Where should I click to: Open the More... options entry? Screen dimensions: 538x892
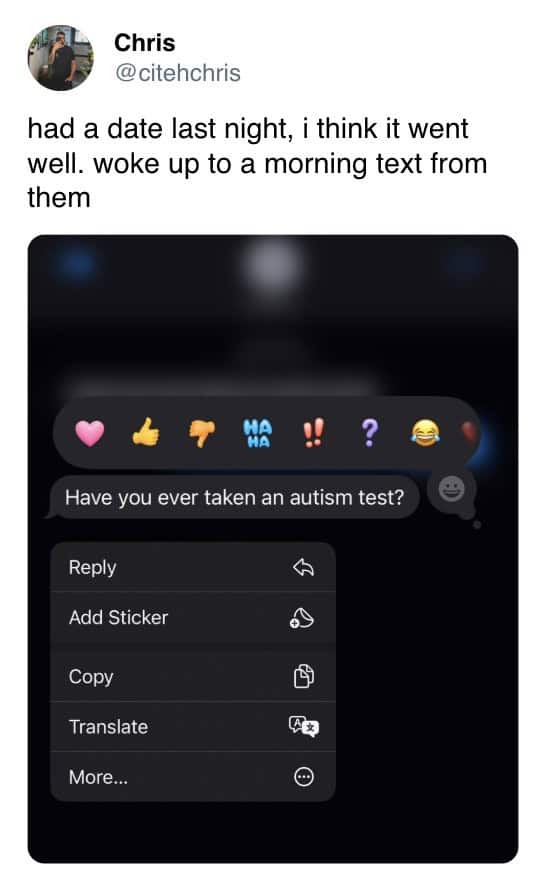click(x=193, y=777)
